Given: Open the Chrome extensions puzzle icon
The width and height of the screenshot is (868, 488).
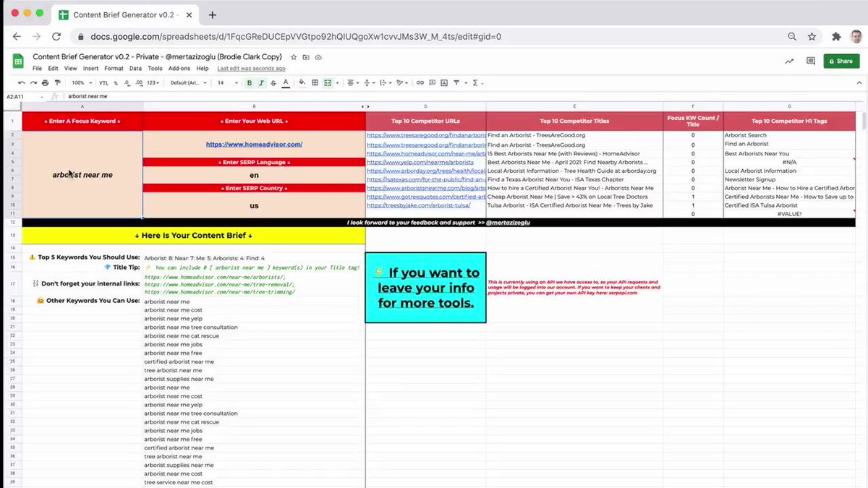Looking at the screenshot, I should click(x=836, y=36).
